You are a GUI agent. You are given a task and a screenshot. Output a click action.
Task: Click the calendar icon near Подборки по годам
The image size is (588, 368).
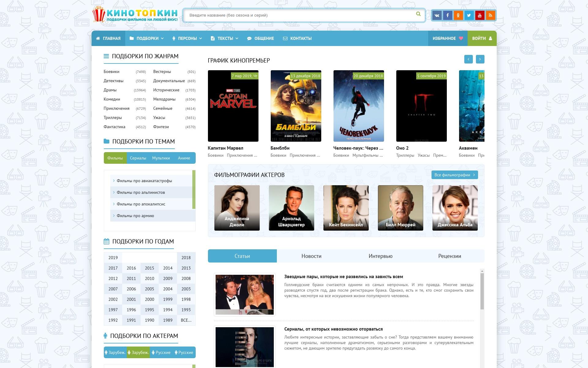click(106, 241)
